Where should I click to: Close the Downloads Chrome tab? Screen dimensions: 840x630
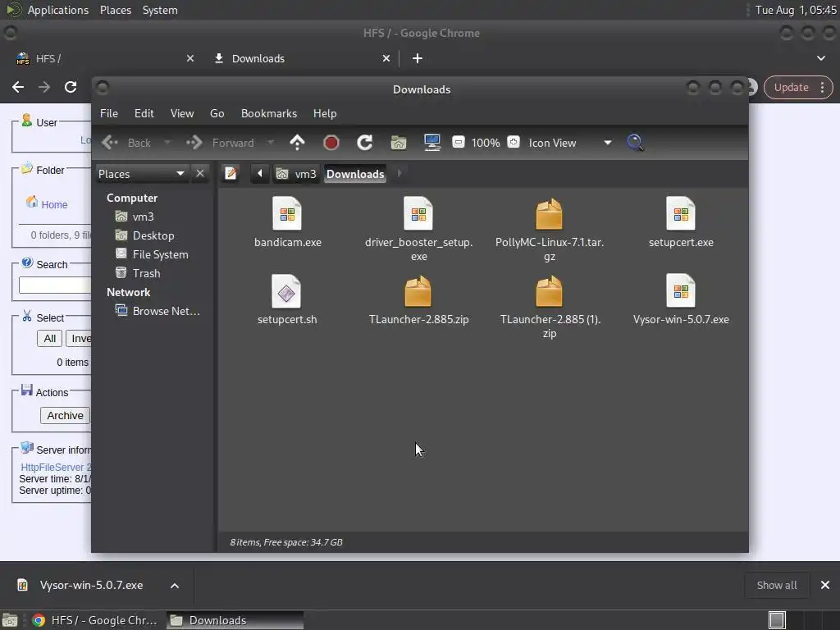coord(386,58)
